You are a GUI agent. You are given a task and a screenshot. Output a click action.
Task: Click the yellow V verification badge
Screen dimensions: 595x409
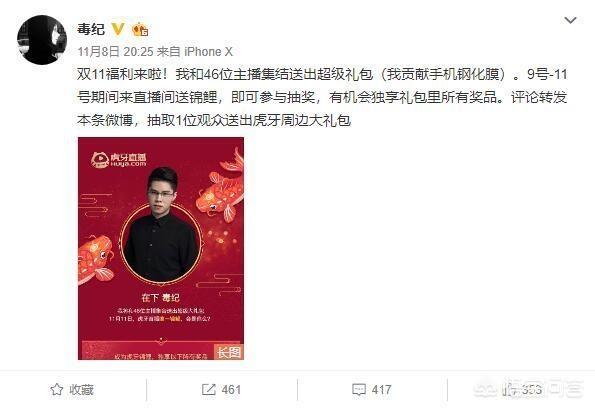coord(118,29)
